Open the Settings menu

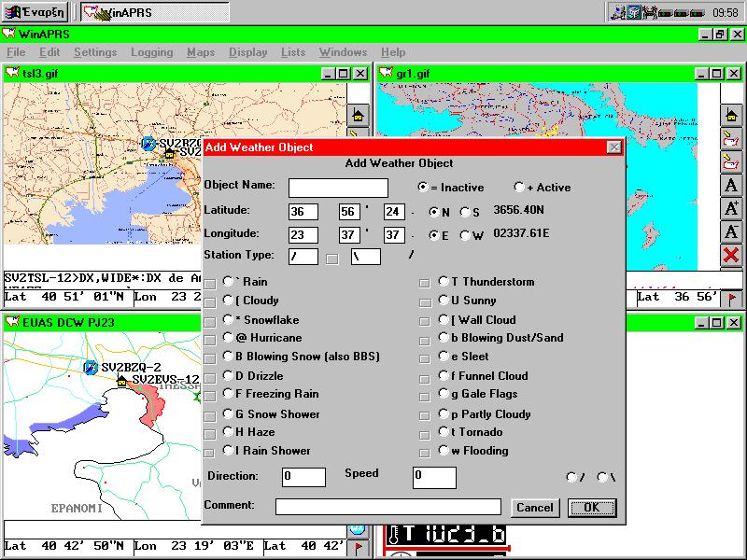coord(95,52)
